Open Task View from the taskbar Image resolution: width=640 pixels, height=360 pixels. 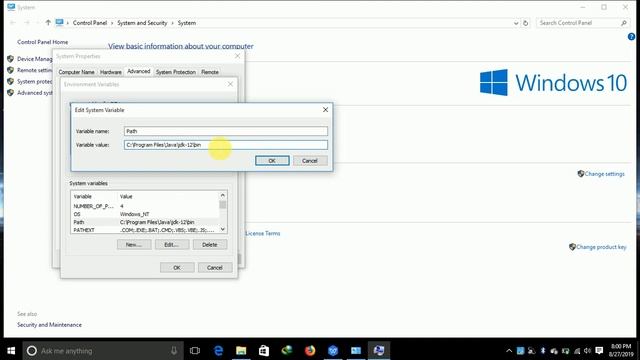point(195,351)
